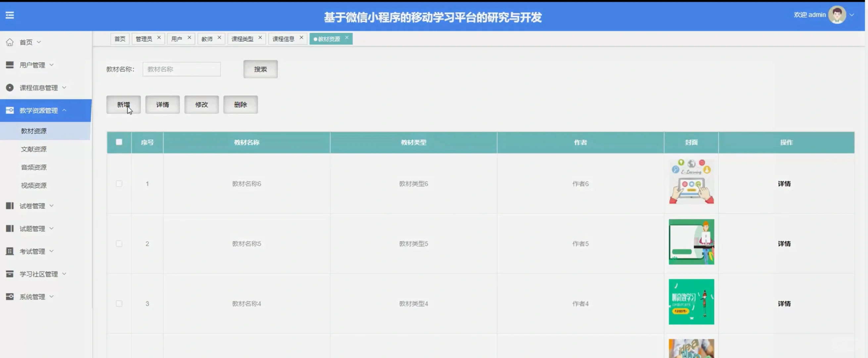Click the 搜索 search button
868x358 pixels.
coord(260,69)
